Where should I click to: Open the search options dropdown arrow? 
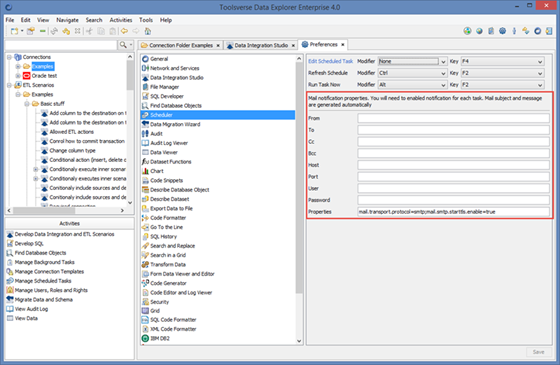click(x=131, y=45)
